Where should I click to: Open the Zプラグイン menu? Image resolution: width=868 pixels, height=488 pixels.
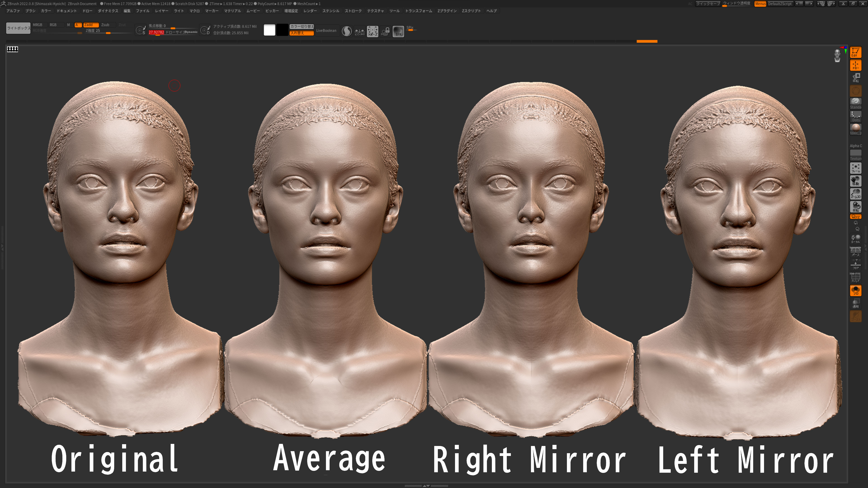(447, 11)
